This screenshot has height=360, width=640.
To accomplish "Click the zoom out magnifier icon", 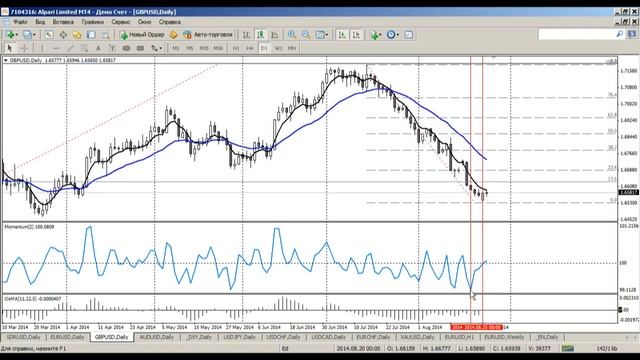I will 306,35.
